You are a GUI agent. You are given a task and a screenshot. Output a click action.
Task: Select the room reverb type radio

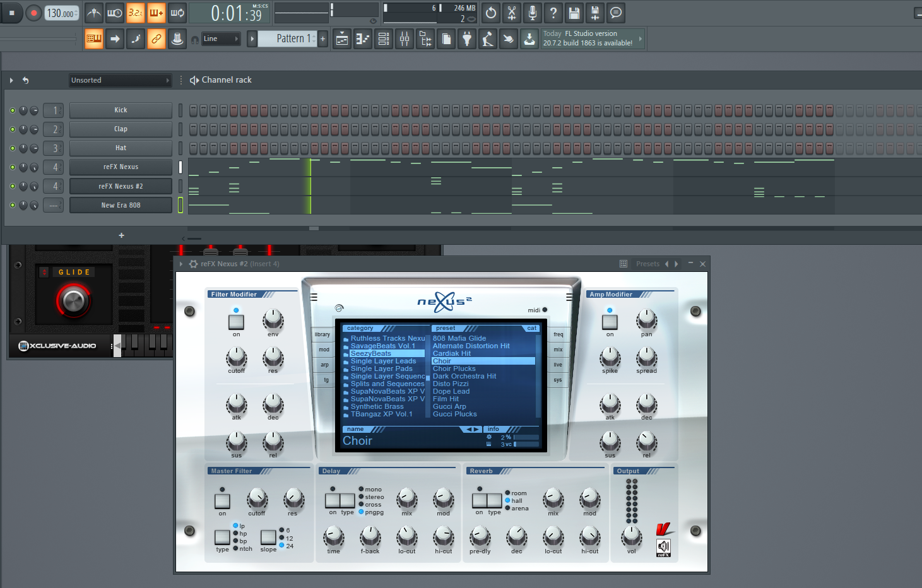(x=507, y=493)
